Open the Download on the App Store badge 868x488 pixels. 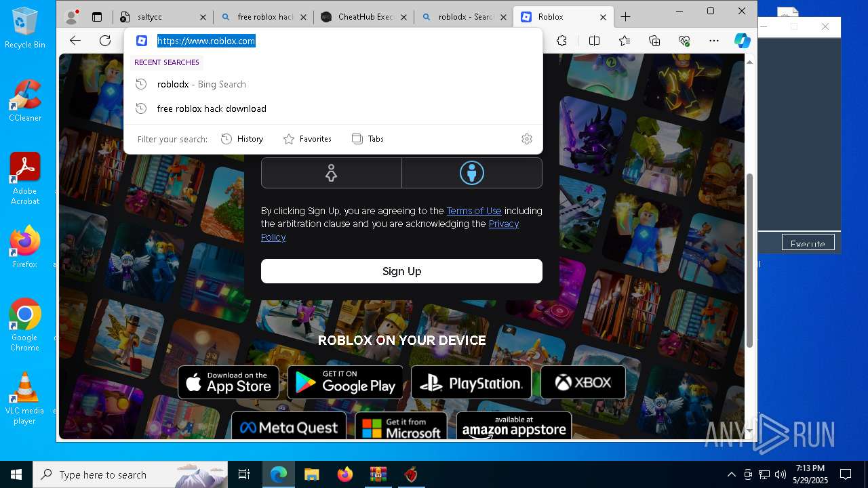click(x=229, y=383)
